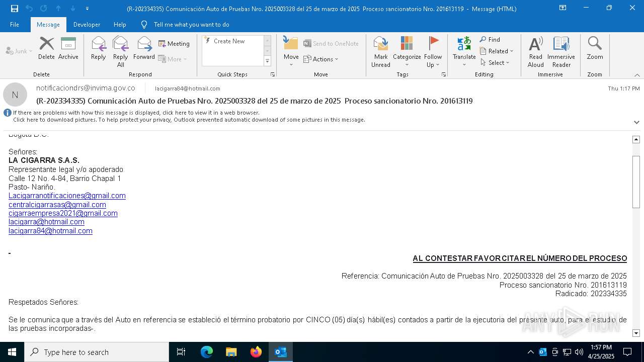
Task: Click cigarraempresa2021@gmail.com link
Action: (x=63, y=213)
